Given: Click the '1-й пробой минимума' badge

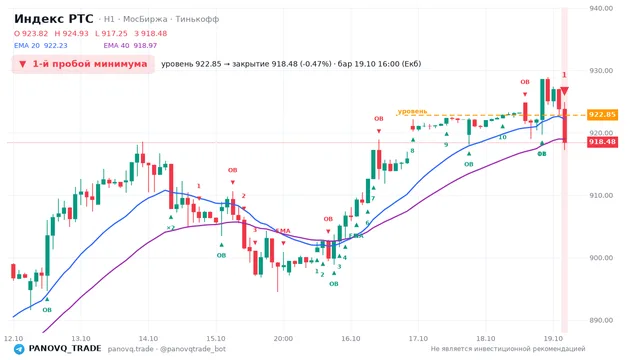Looking at the screenshot, I should click(x=83, y=64).
